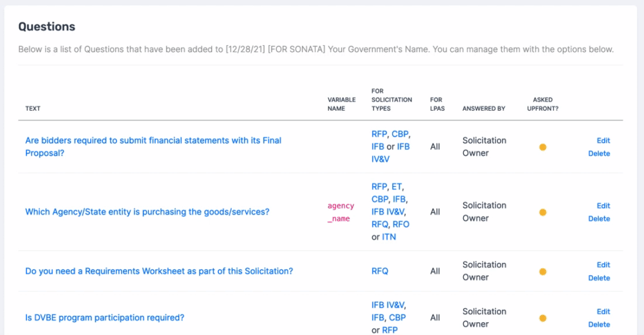This screenshot has width=644, height=335.
Task: Open the DVBE program participation question
Action: click(x=105, y=318)
